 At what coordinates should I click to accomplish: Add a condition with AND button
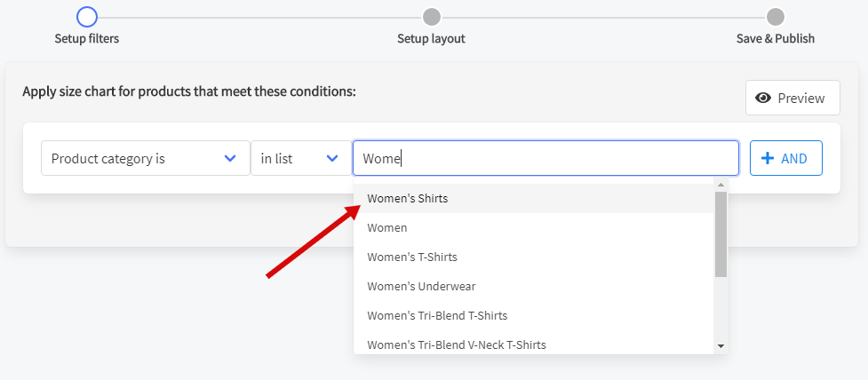785,158
